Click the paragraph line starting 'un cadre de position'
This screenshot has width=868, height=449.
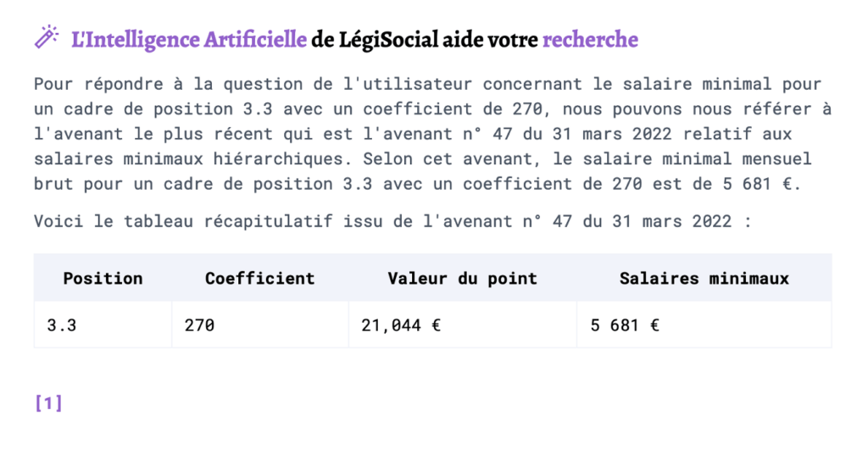tap(433, 109)
